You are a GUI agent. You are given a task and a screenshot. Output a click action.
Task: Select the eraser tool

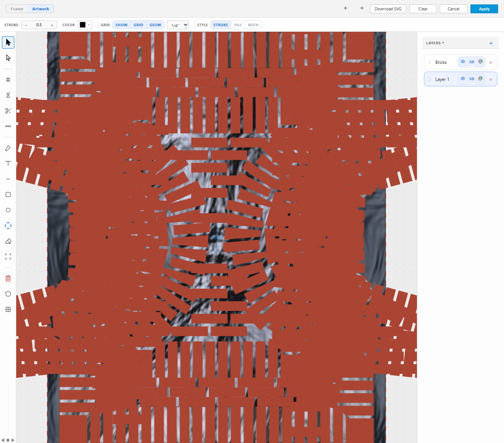tap(8, 241)
